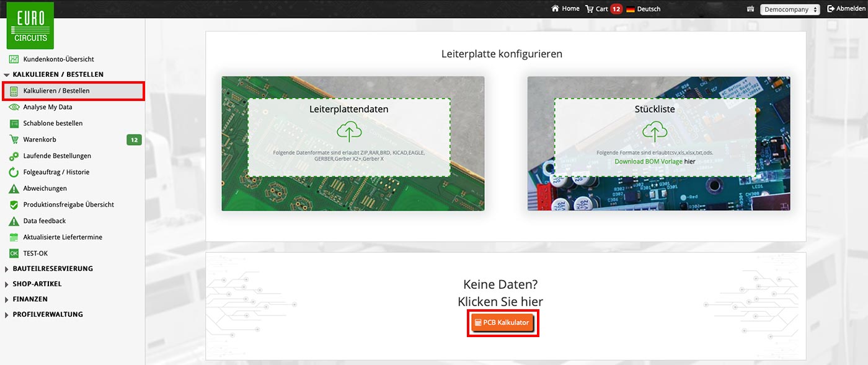Click the Abmelden logout icon
The height and width of the screenshot is (365, 868).
(x=831, y=9)
